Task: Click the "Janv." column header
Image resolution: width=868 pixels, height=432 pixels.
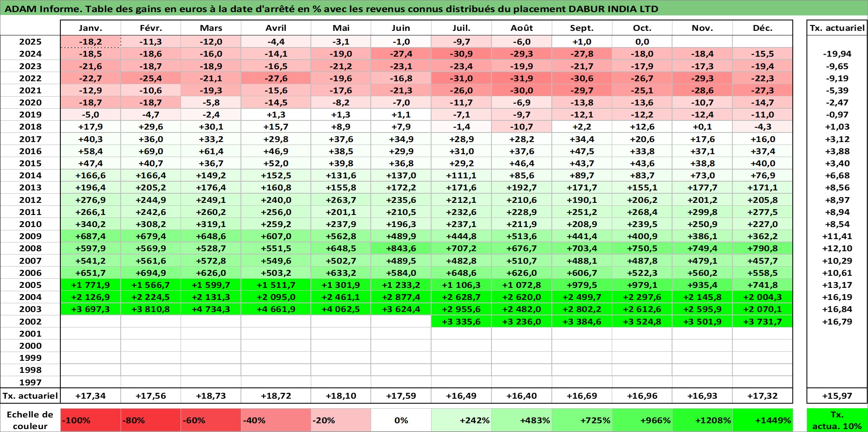Action: 91,28
